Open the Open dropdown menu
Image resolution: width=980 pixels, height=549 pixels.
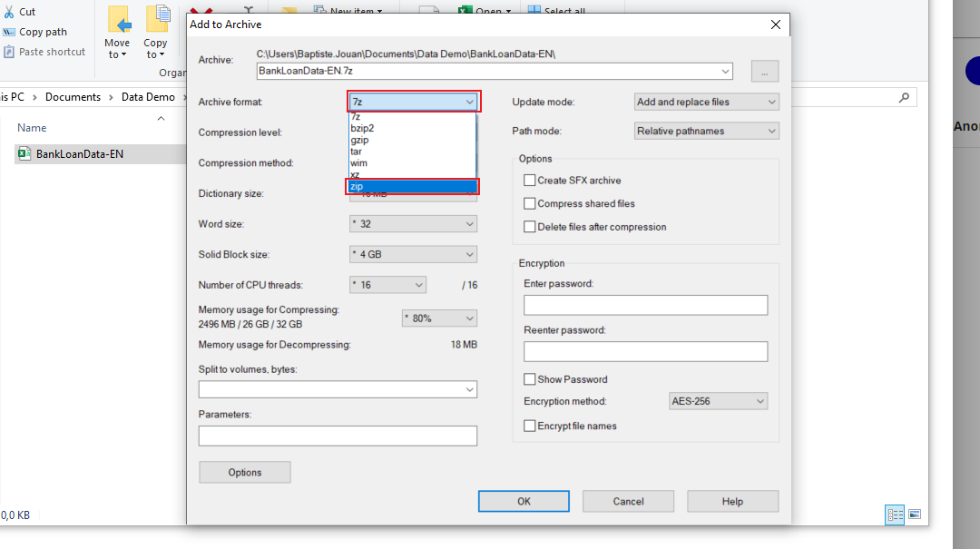click(x=490, y=7)
